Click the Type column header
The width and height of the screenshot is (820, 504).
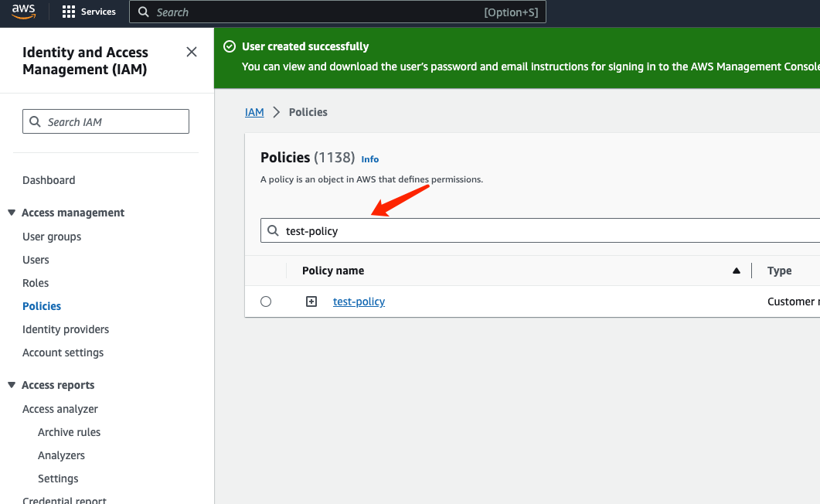(x=779, y=271)
